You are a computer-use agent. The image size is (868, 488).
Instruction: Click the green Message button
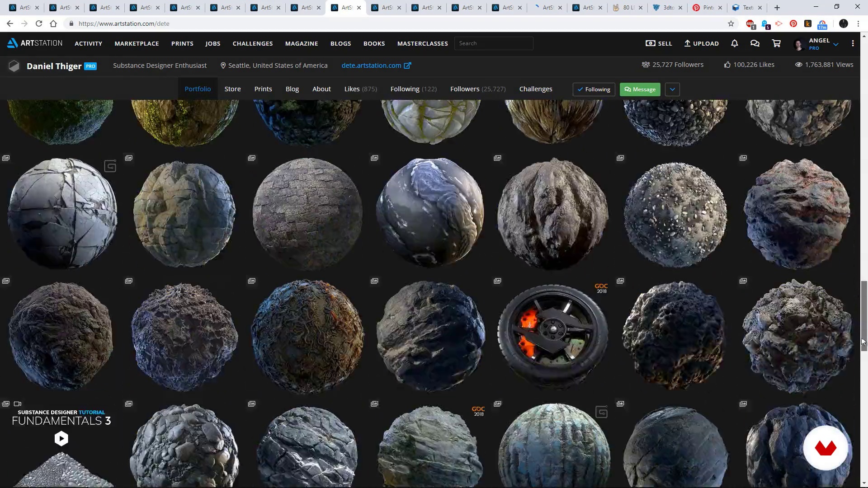click(640, 89)
